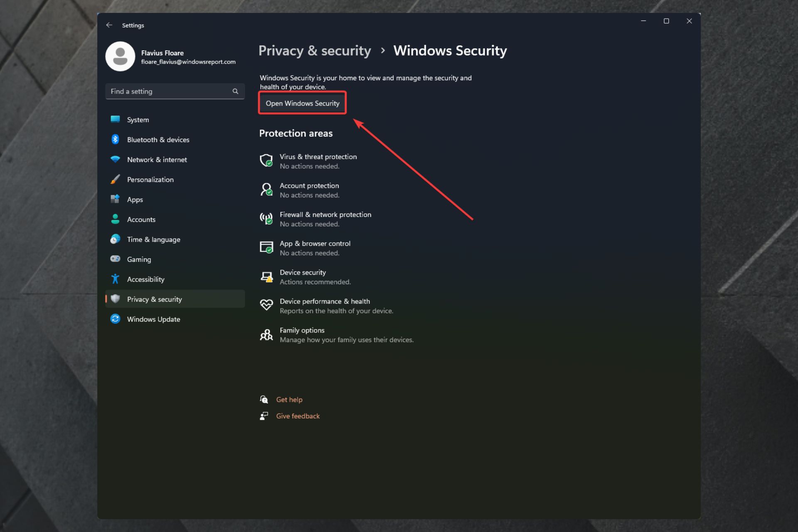Open Device performance & health area

326,306
